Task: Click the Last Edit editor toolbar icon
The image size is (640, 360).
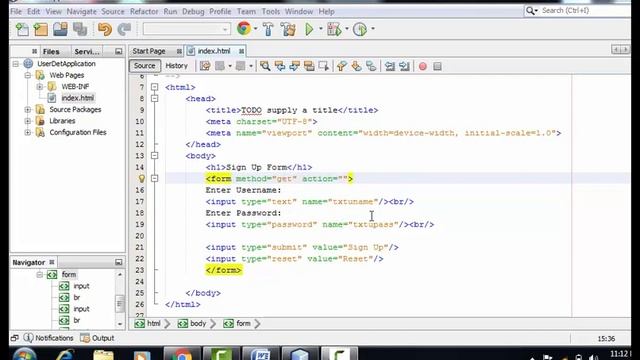Action: (205, 66)
